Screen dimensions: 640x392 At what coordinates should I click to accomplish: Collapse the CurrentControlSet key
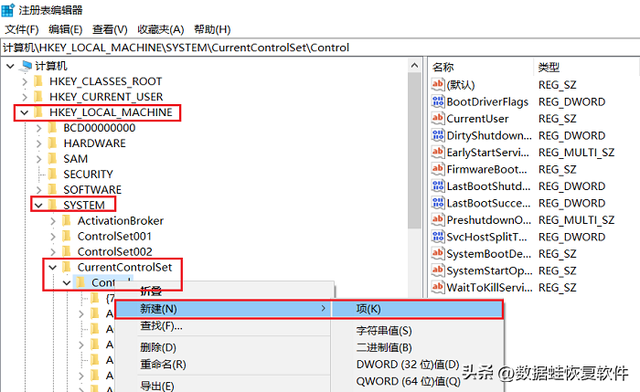click(x=53, y=267)
